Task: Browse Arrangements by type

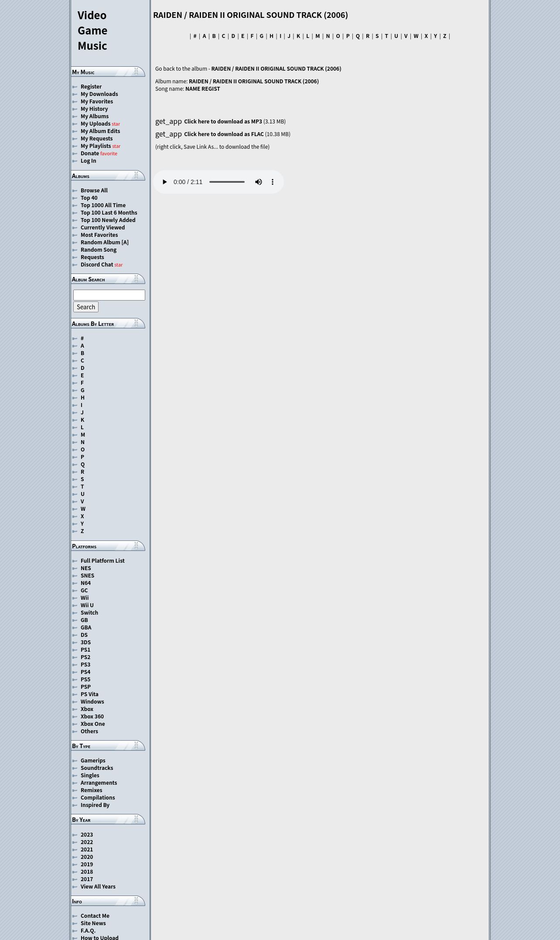Action: [99, 783]
